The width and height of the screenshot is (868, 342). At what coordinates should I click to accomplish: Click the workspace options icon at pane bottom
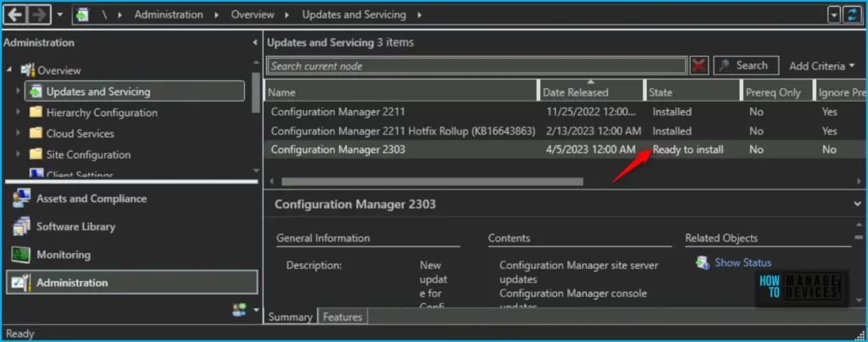[x=239, y=310]
